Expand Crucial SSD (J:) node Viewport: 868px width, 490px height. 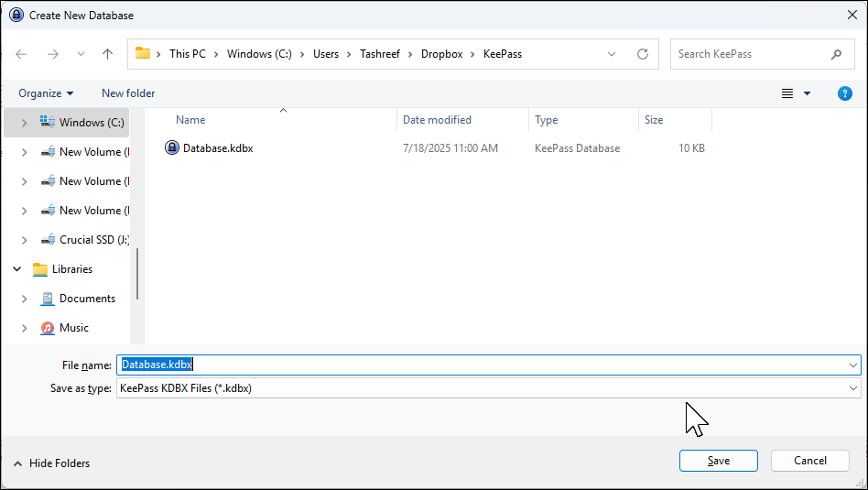tap(24, 240)
